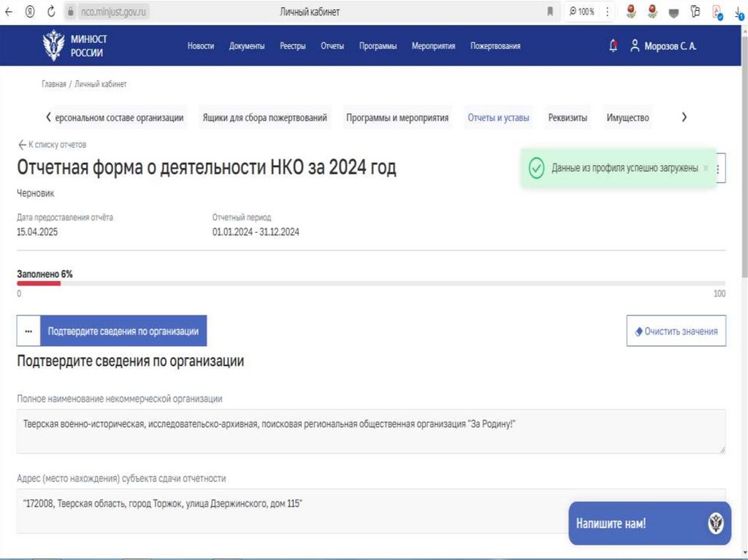Viewport: 748px width, 560px height.
Task: Open the Документы menu item
Action: [247, 46]
